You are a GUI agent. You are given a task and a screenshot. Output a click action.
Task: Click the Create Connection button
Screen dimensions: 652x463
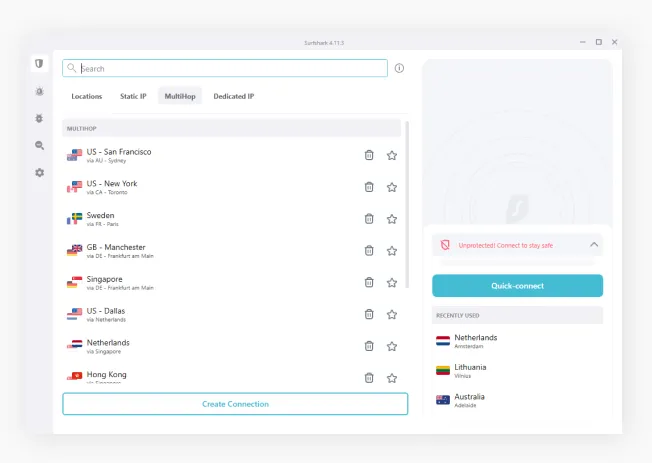coord(235,403)
